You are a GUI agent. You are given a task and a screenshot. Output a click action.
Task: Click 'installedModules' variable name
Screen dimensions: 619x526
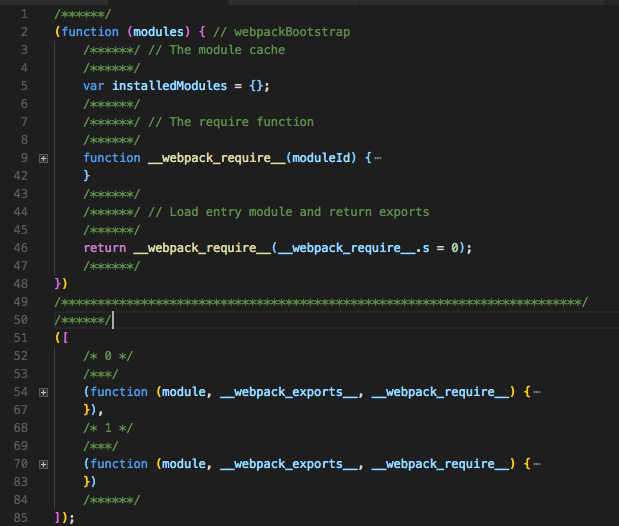[x=170, y=86]
